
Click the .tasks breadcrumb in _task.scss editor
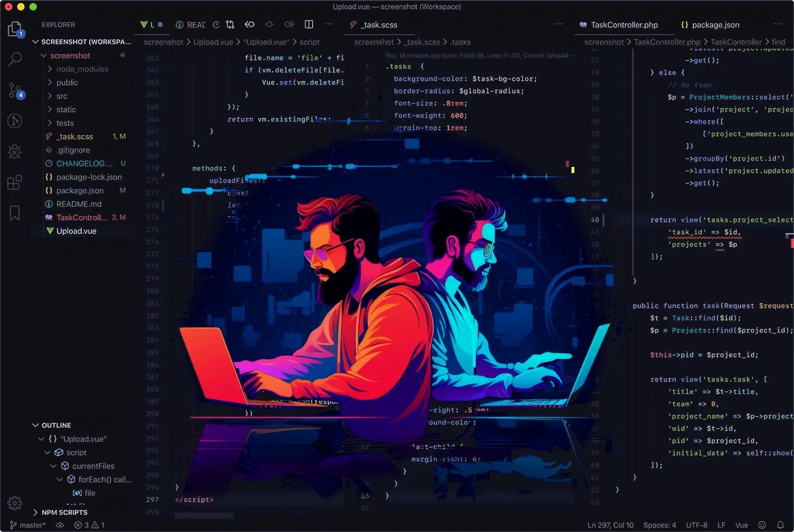[x=460, y=42]
